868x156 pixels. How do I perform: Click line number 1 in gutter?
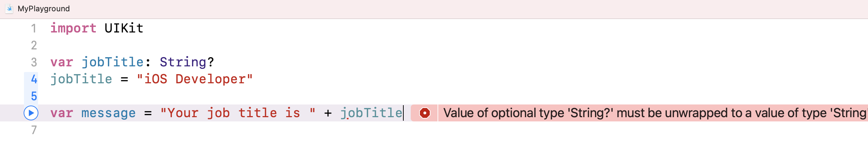pos(34,28)
